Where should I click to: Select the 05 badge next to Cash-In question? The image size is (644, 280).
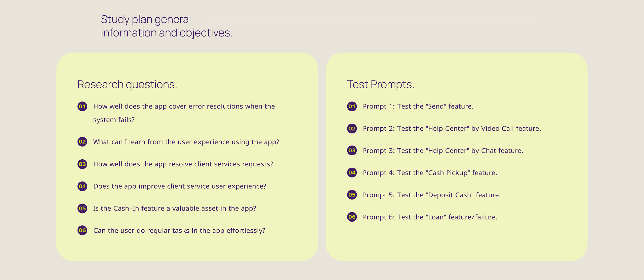(x=82, y=208)
